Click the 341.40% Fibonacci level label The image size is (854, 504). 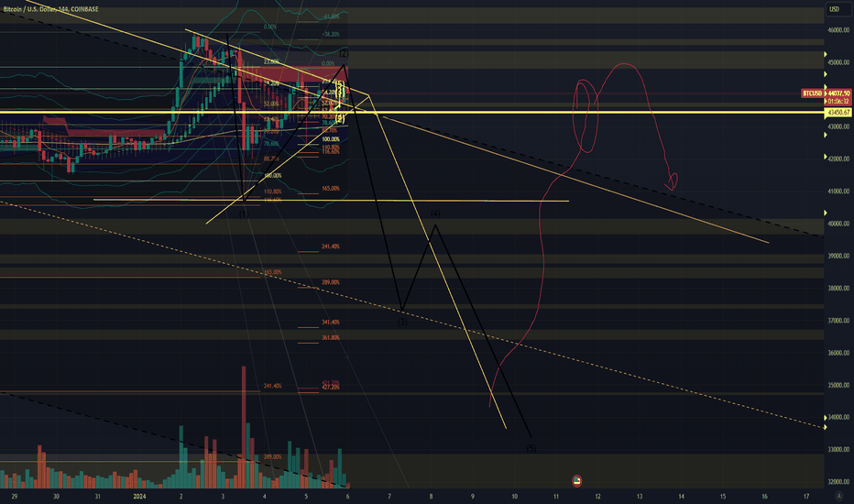tap(331, 323)
